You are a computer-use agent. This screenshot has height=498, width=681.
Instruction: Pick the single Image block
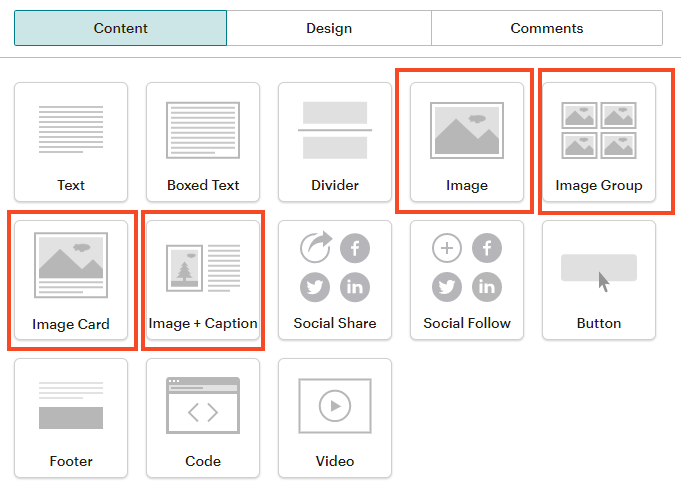(x=467, y=143)
